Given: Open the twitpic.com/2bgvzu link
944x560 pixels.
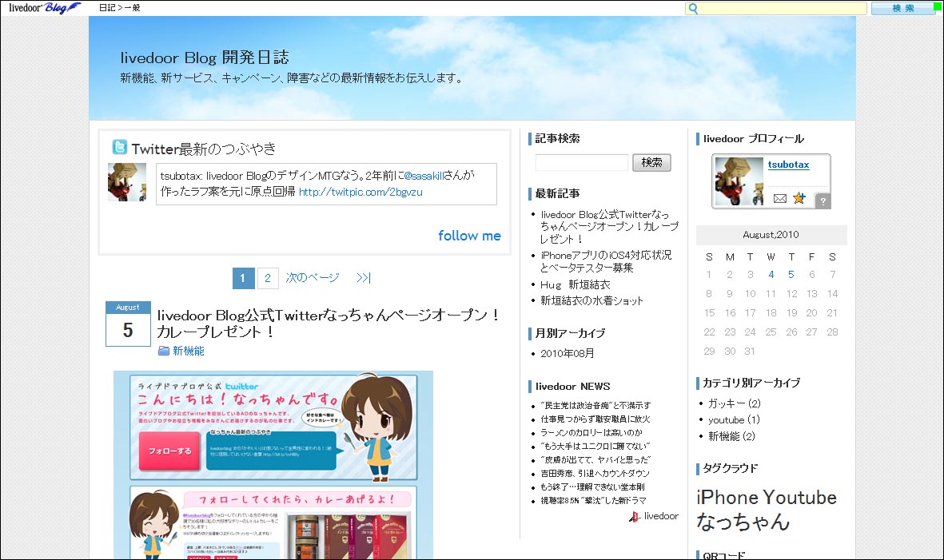Looking at the screenshot, I should click(360, 192).
